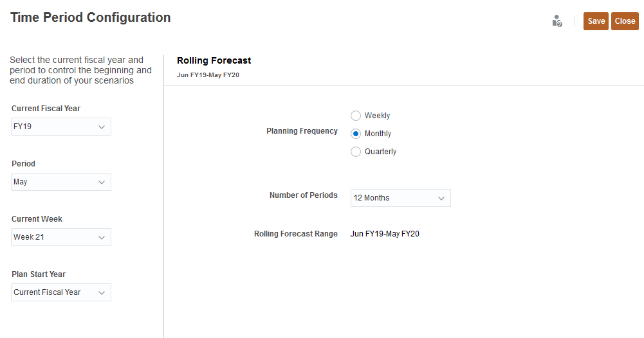Viewport: 644px width, 338px height.
Task: Choose the Monthly radio button
Action: (356, 134)
